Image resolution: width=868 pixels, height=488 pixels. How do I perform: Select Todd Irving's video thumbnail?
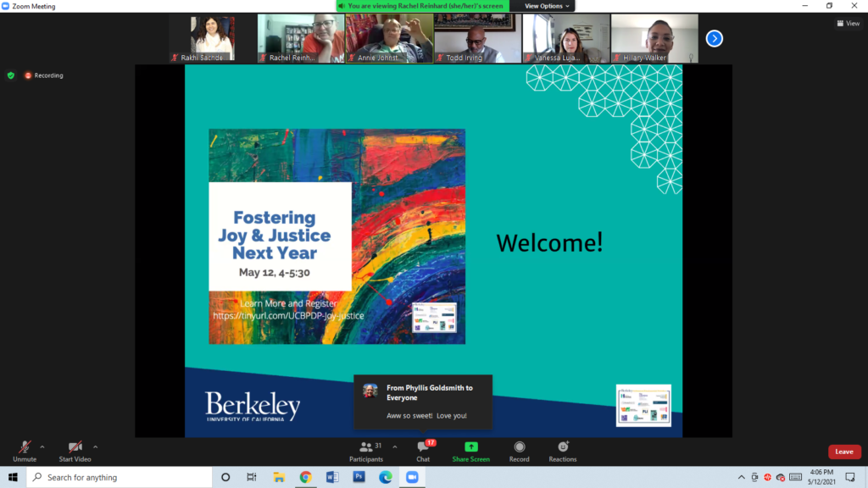coord(476,38)
